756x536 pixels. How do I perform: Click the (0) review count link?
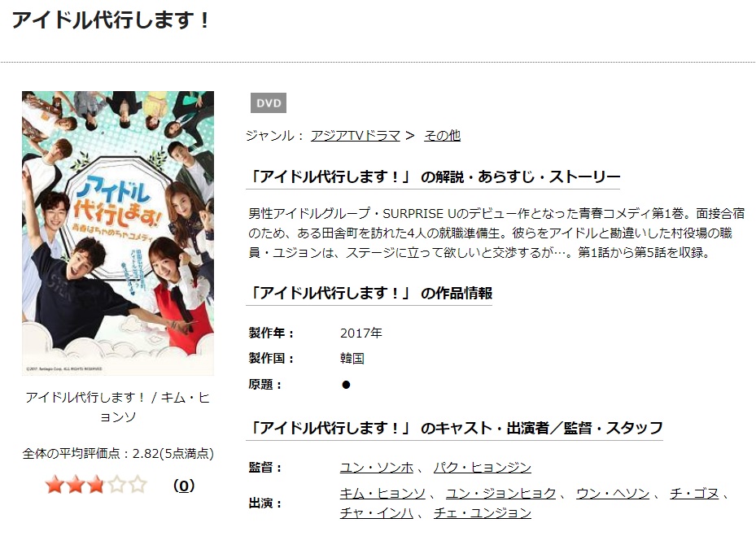click(x=184, y=486)
